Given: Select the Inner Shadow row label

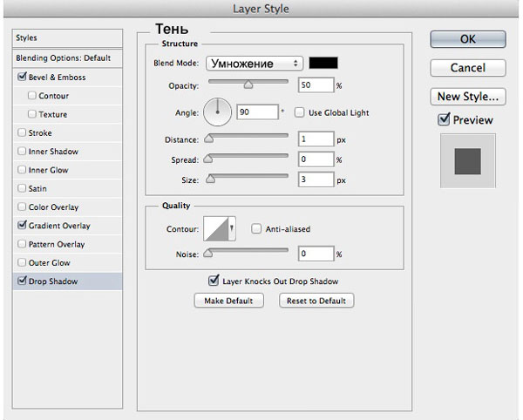Looking at the screenshot, I should pos(53,152).
